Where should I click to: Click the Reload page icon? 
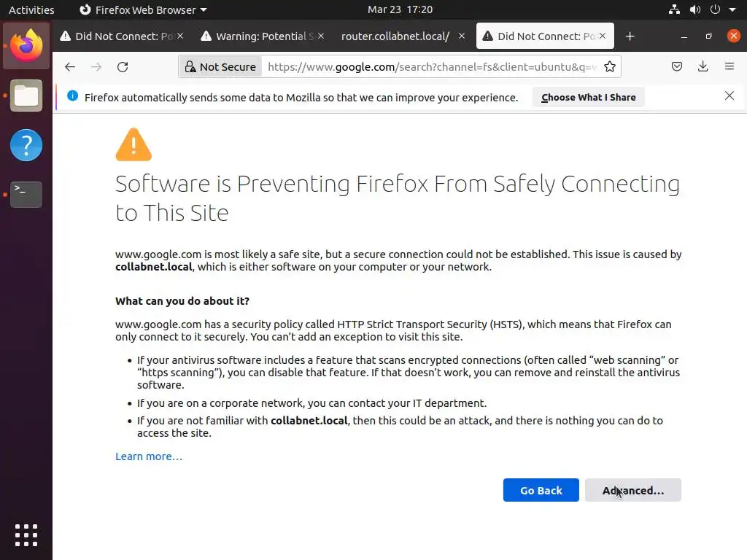click(123, 67)
